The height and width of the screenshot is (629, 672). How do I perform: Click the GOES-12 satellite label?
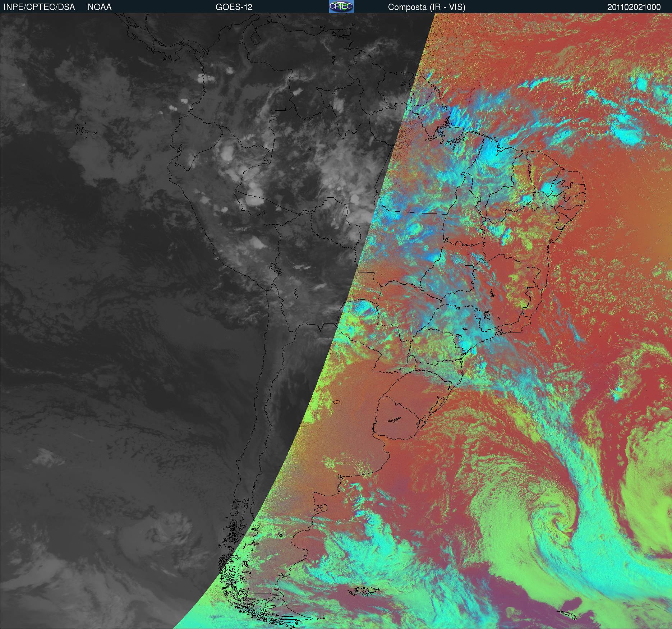(234, 7)
